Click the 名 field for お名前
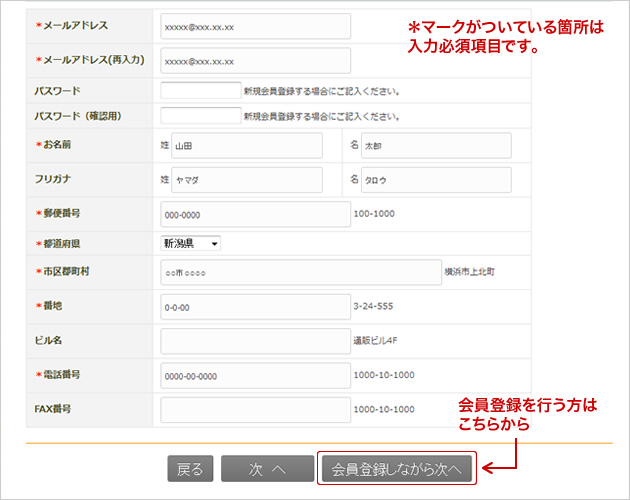The width and height of the screenshot is (630, 500). click(435, 146)
